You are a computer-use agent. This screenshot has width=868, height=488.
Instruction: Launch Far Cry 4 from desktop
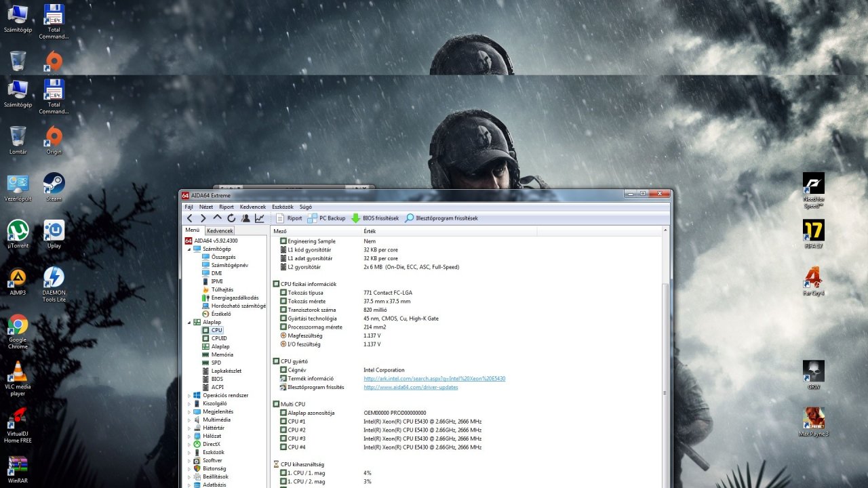coord(813,281)
